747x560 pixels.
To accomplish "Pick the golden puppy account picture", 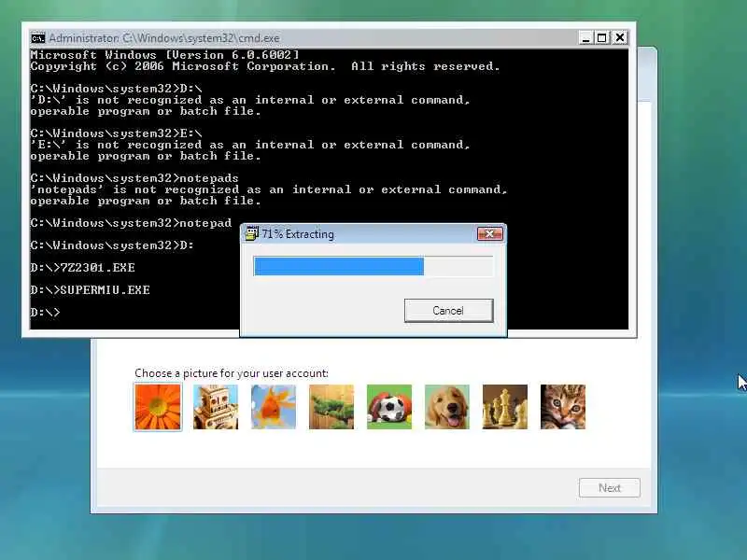I will [x=447, y=407].
